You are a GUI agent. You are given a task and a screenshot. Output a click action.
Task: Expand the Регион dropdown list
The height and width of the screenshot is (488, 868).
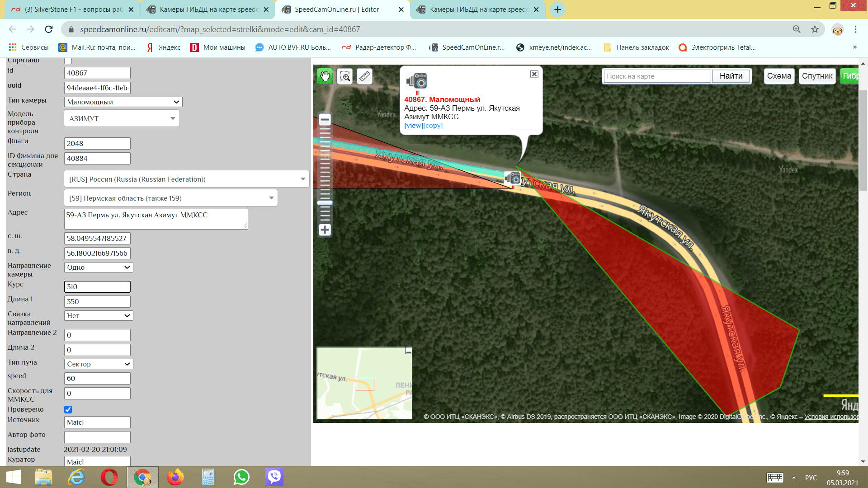tap(170, 198)
